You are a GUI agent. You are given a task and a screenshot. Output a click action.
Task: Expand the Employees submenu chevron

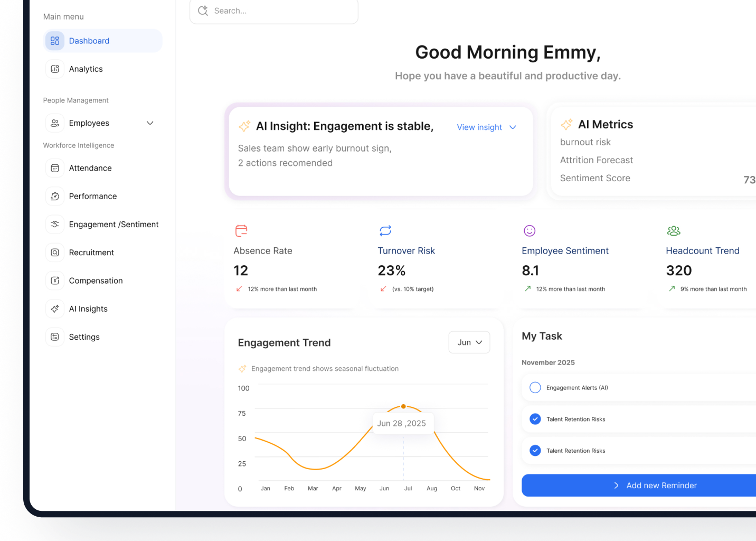[150, 123]
